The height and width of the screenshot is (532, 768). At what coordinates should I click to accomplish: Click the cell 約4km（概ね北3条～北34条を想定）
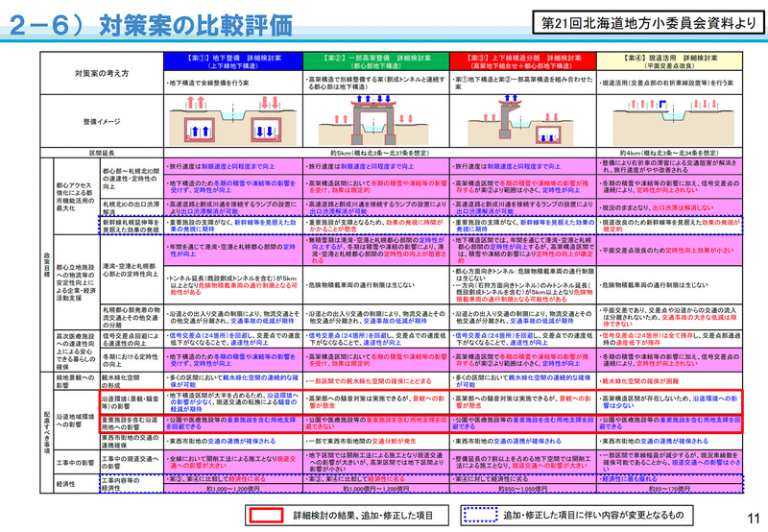tap(669, 153)
